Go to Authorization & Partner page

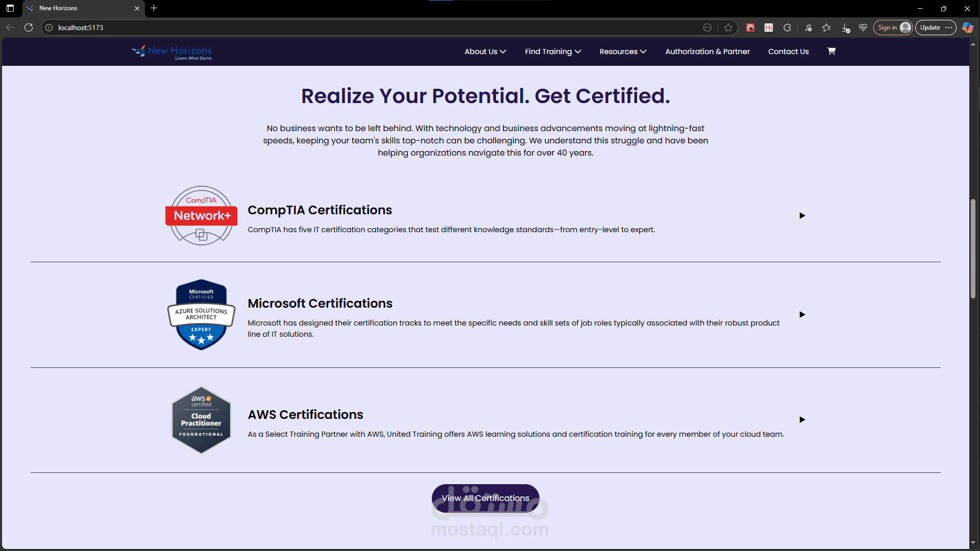pyautogui.click(x=707, y=52)
